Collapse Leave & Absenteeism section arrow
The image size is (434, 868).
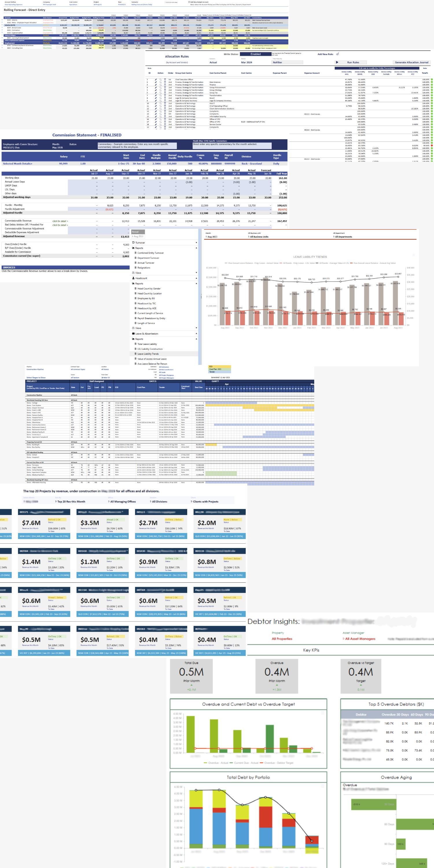click(196, 334)
